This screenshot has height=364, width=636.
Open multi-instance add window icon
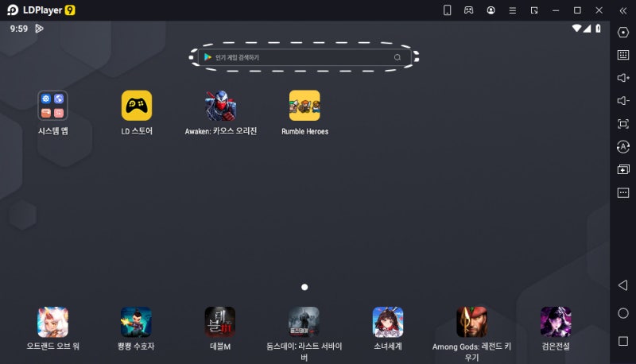coord(623,169)
